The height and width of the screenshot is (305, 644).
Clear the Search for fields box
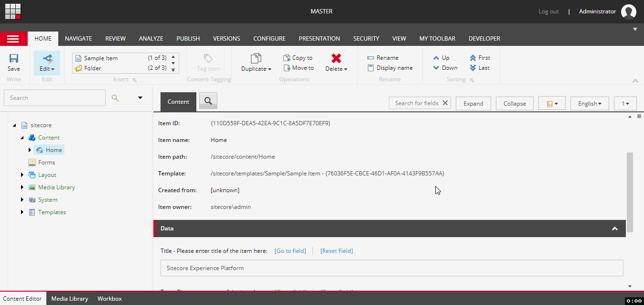click(445, 103)
